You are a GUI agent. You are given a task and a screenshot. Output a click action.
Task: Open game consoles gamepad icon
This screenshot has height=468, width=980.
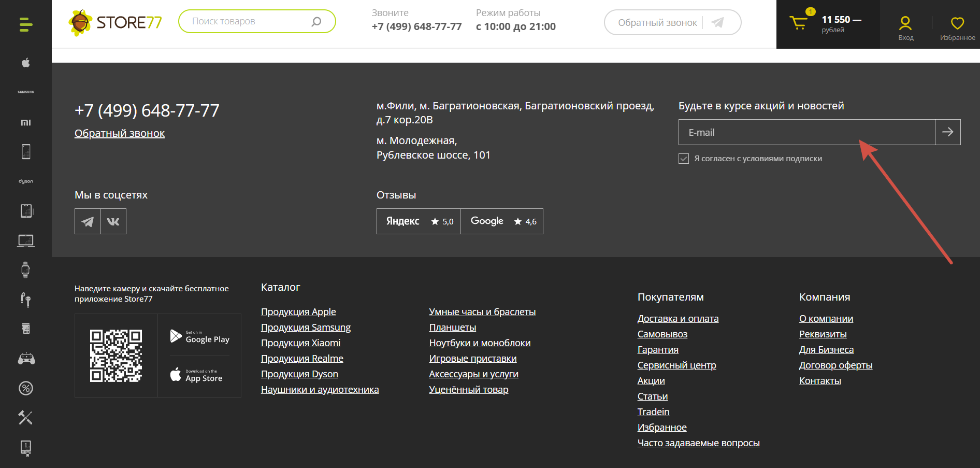26,359
